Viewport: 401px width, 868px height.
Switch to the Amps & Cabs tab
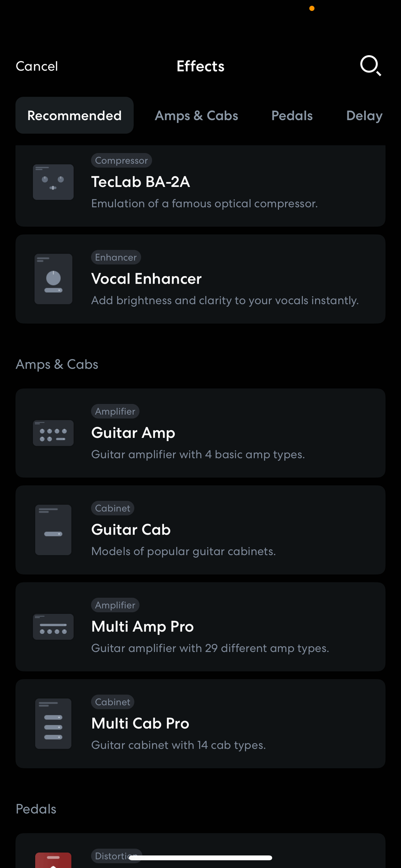coord(196,116)
